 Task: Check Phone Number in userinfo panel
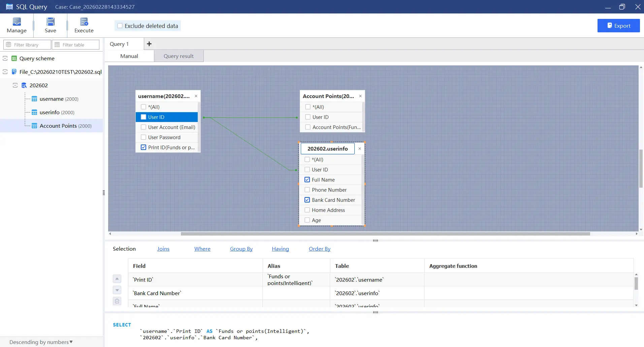click(x=307, y=190)
